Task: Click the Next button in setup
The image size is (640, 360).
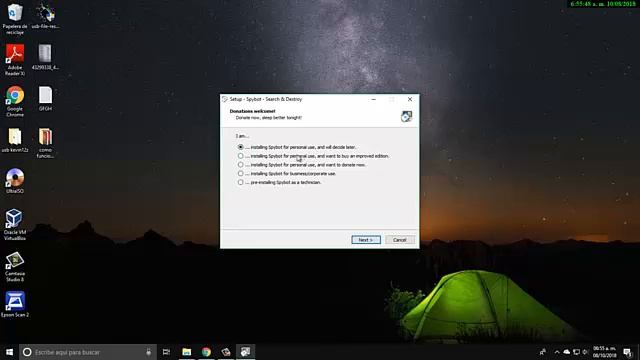Action: (x=366, y=240)
